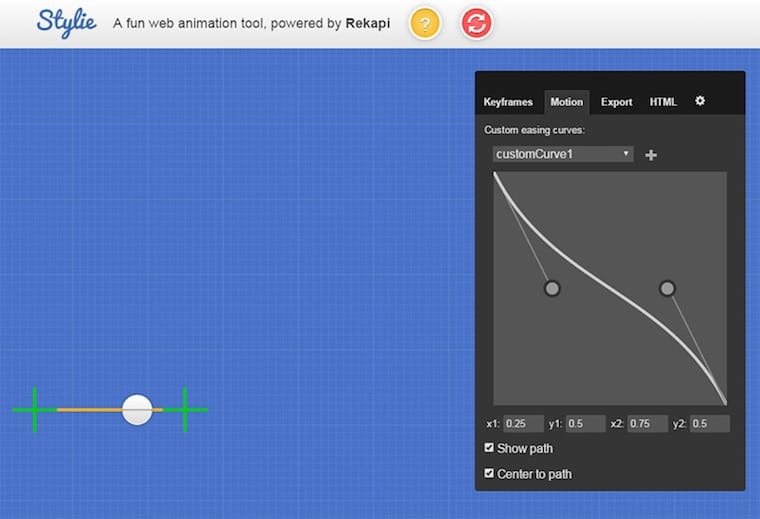
Task: Click the y2 value input field
Action: point(709,423)
